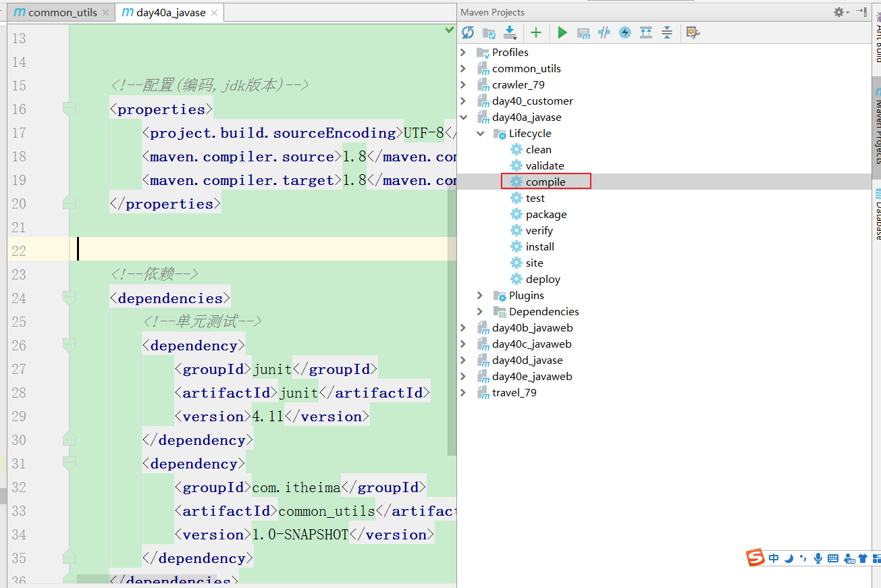Click Download Sources and Documentation icon
The height and width of the screenshot is (588, 881).
(510, 32)
